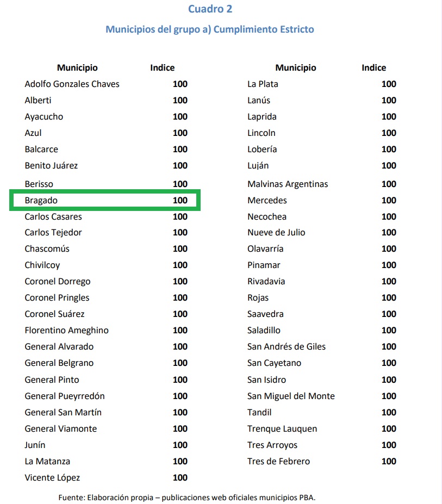
Task: Click the index value 100 beside Vicente López
Action: click(180, 477)
